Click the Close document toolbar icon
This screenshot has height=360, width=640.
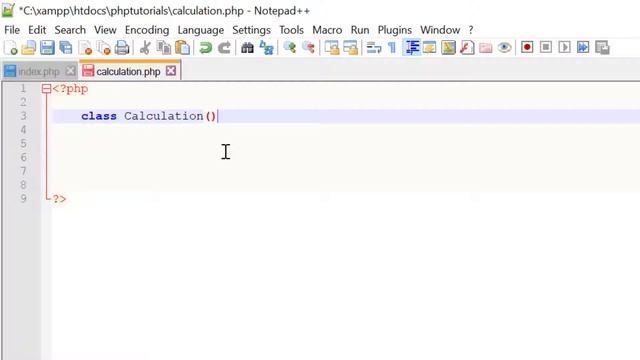[85, 48]
